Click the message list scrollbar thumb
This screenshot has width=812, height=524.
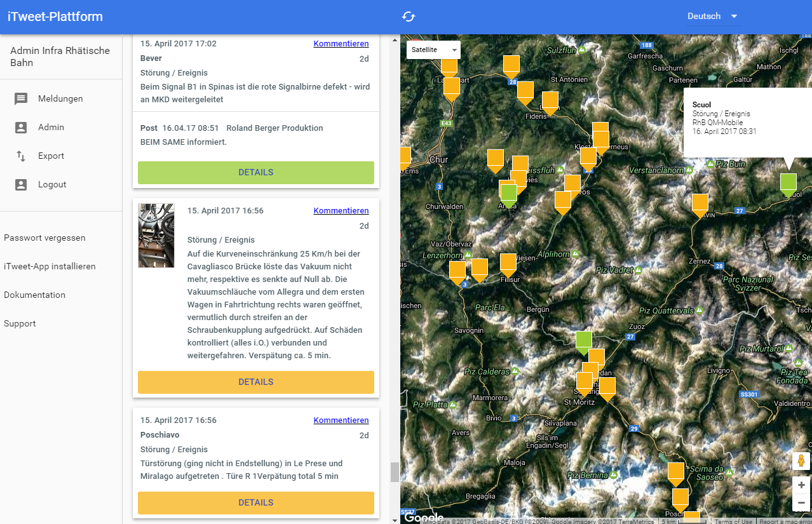tap(395, 472)
